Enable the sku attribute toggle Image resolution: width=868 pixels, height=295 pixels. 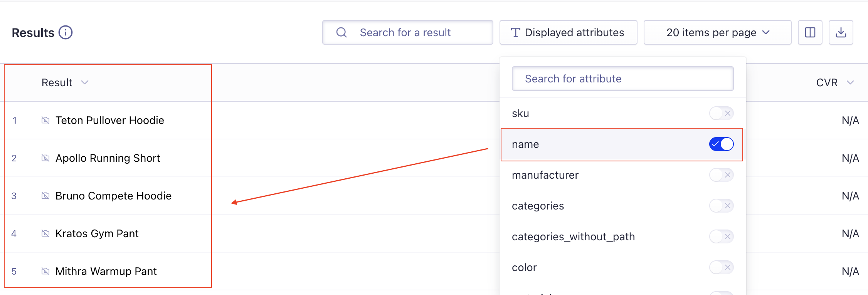(721, 113)
